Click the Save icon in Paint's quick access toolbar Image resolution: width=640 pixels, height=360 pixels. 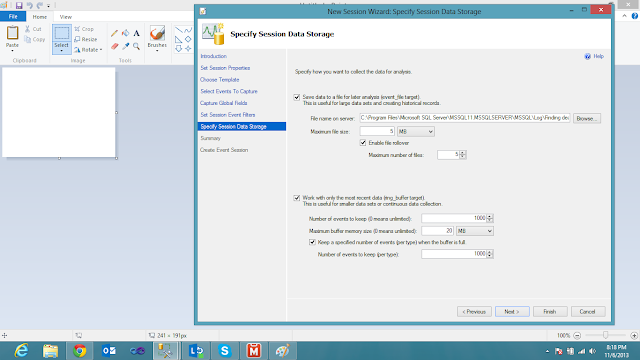click(x=19, y=5)
